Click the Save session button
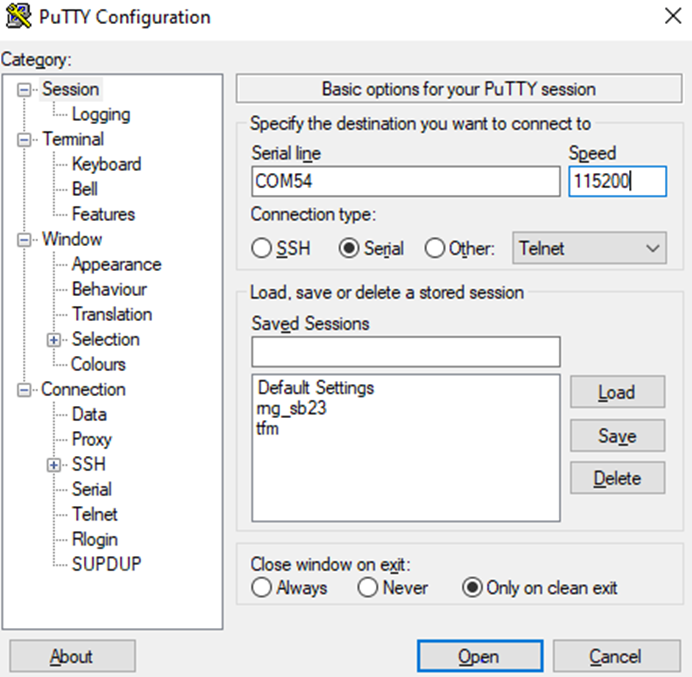The height and width of the screenshot is (677, 692). coord(617,436)
